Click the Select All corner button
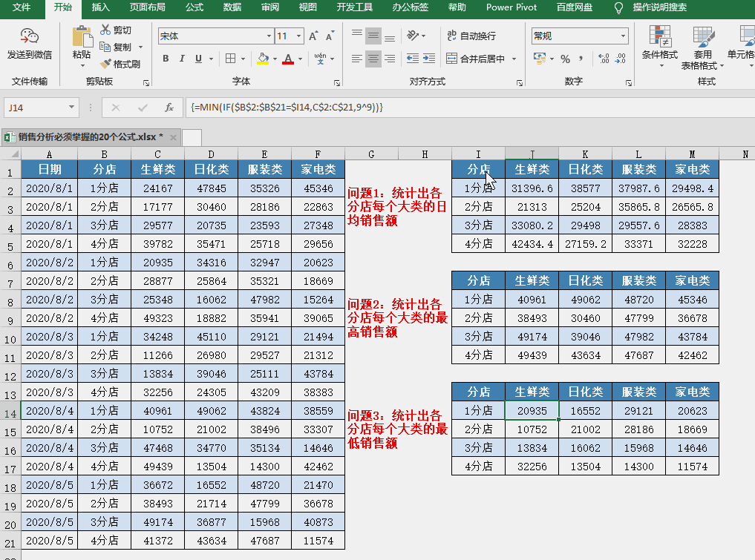 click(10, 154)
